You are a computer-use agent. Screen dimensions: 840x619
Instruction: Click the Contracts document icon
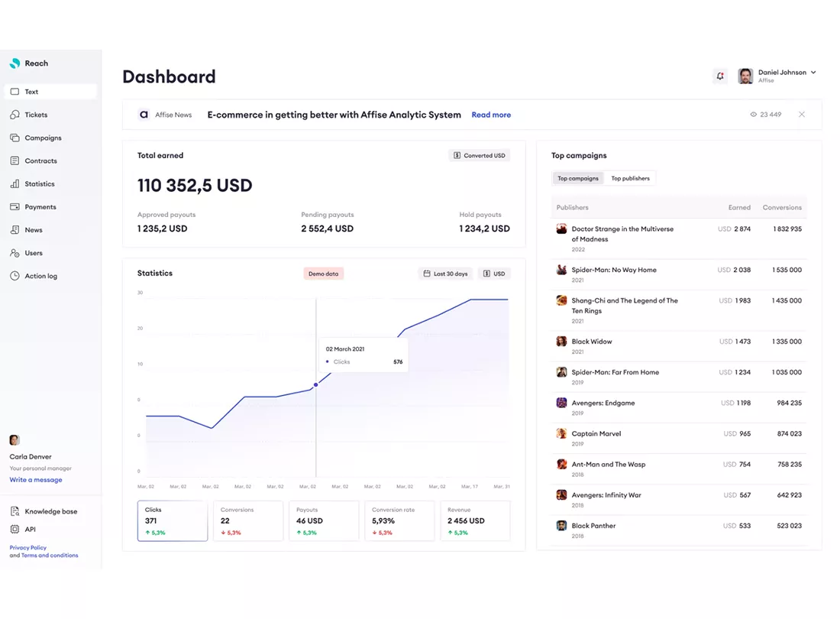coord(15,160)
